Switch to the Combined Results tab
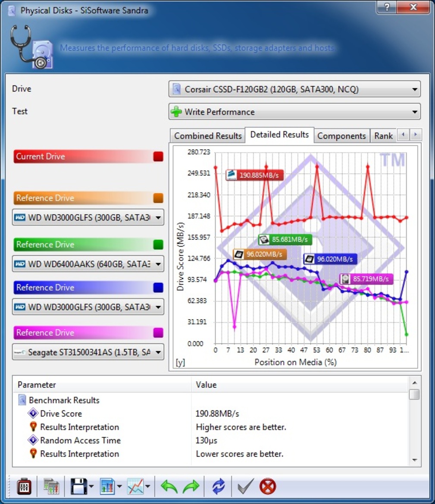This screenshot has height=504, width=435. point(208,136)
